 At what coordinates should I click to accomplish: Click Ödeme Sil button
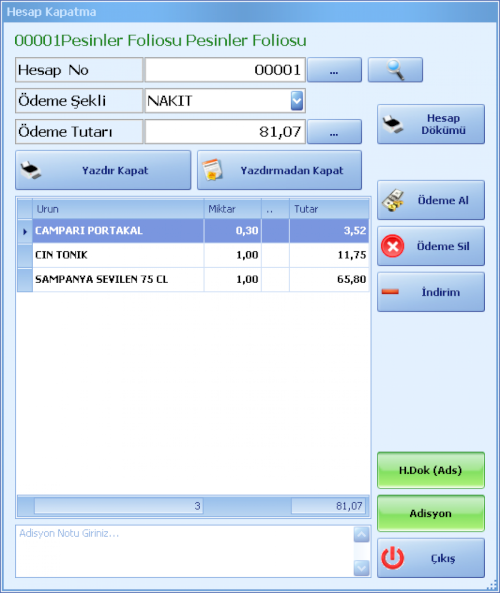(431, 246)
